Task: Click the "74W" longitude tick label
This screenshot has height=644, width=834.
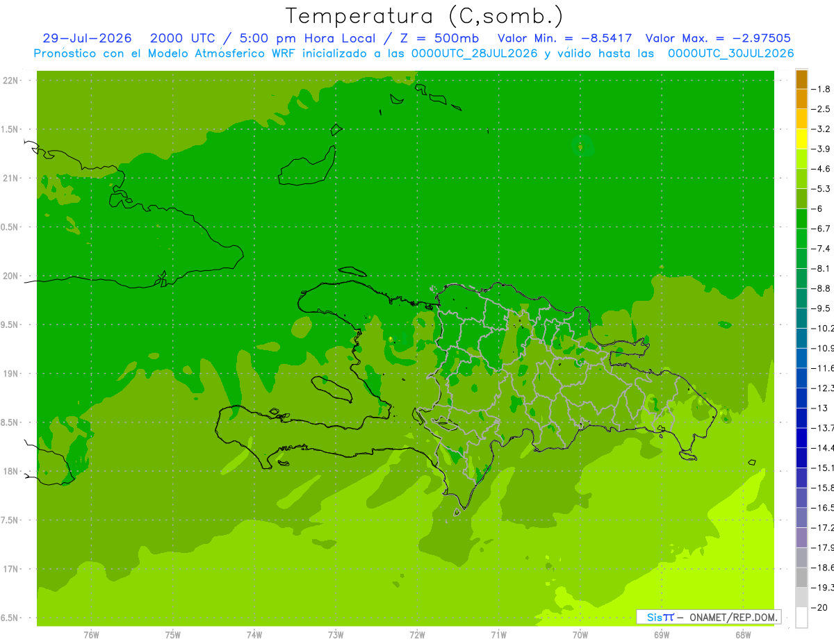Action: pyautogui.click(x=254, y=634)
